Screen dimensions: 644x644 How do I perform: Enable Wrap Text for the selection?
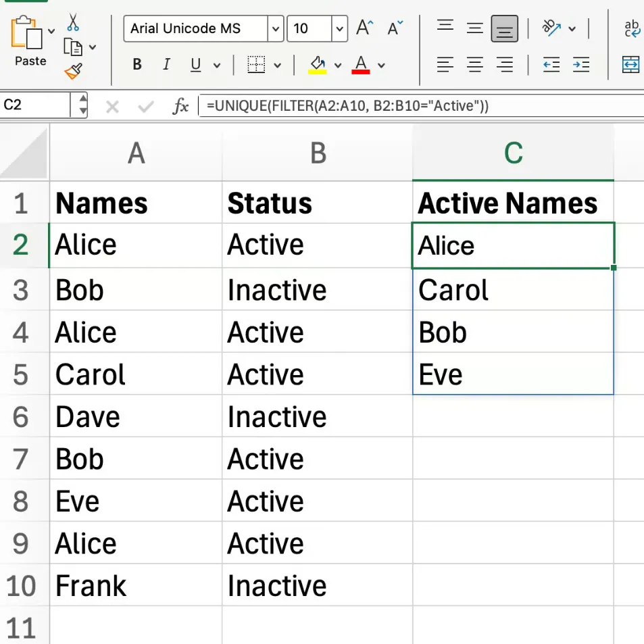630,27
